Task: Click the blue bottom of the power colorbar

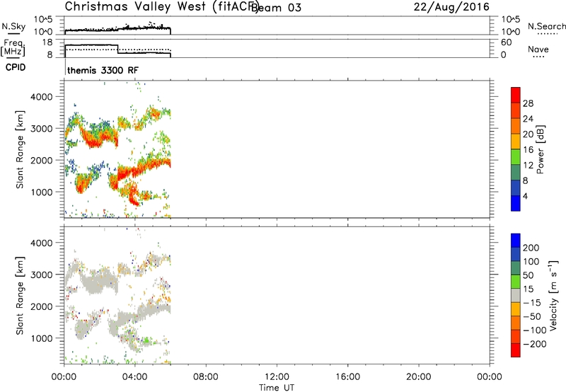Action: [x=516, y=203]
